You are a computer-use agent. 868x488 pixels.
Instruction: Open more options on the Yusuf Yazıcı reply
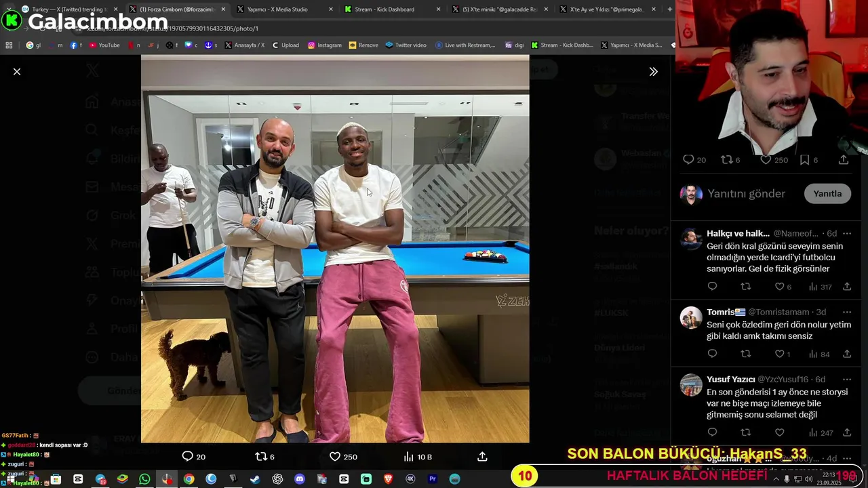pos(847,380)
